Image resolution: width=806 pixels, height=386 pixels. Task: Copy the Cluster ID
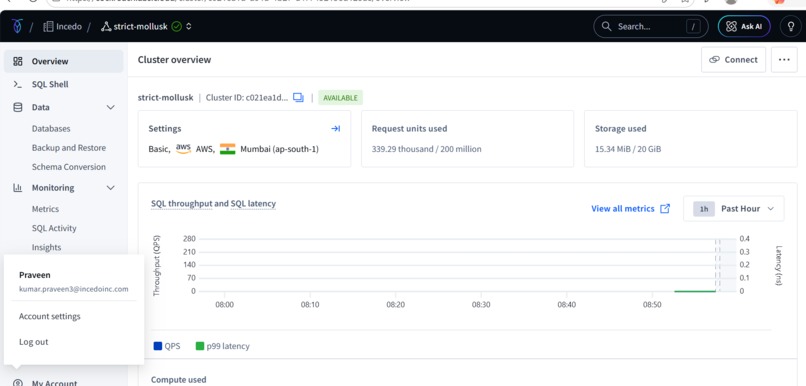pos(299,97)
